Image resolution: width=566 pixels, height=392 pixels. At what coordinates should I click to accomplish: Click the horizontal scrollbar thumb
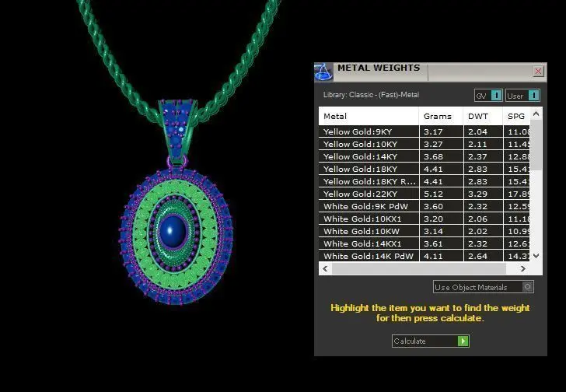[419, 268]
